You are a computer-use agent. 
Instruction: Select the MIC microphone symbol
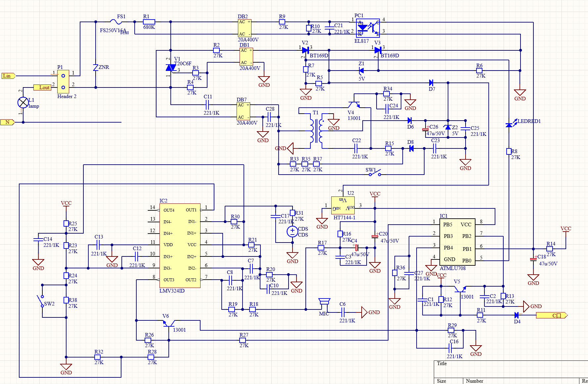pyautogui.click(x=324, y=302)
